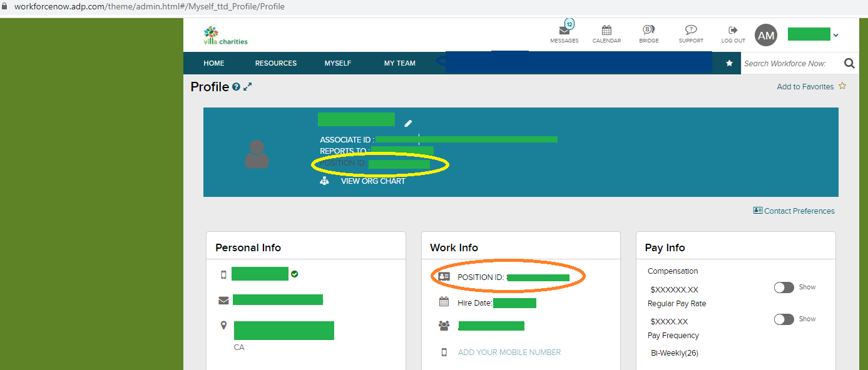Open the RESOURCES menu

(276, 63)
